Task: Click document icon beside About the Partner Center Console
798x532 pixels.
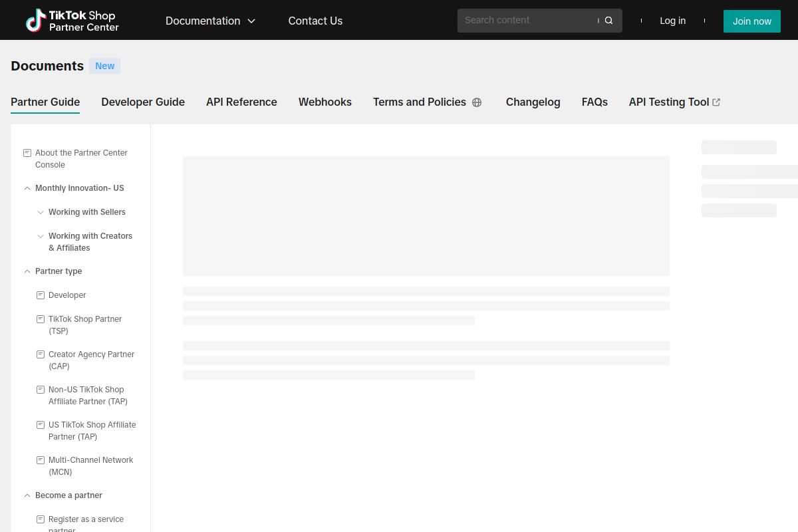Action: (x=27, y=153)
